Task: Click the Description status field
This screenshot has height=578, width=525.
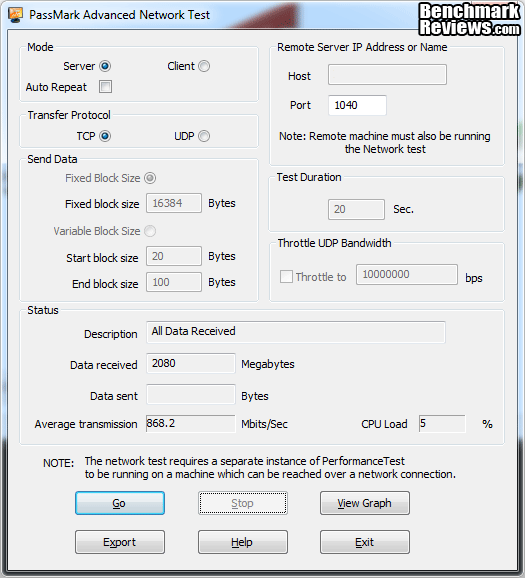Action: (296, 332)
